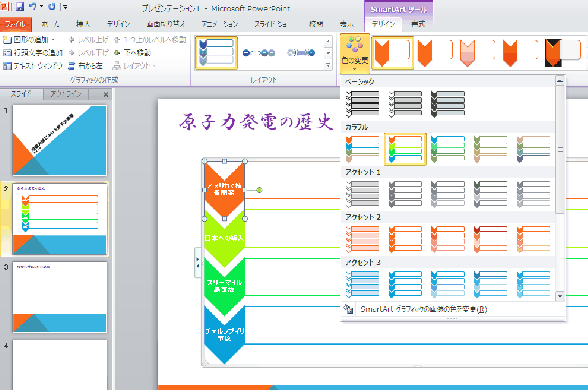Select the second layout with connected circles
Image resolution: width=588 pixels, height=390 pixels.
[x=259, y=53]
